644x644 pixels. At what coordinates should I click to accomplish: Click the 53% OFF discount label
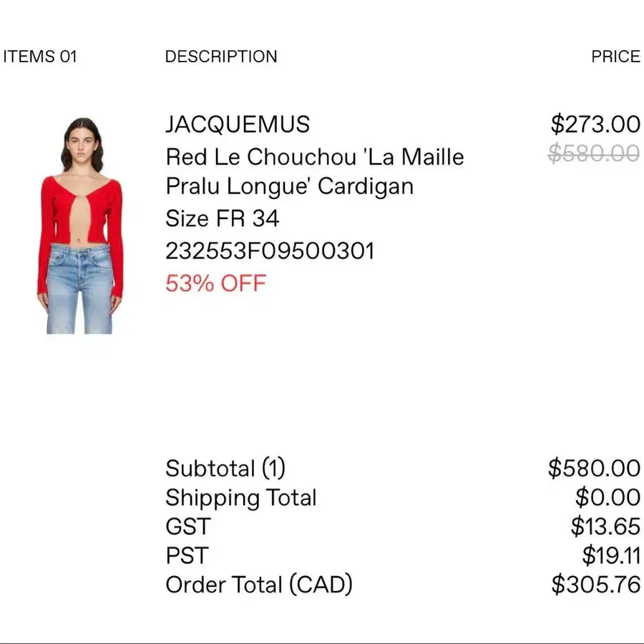pyautogui.click(x=215, y=283)
